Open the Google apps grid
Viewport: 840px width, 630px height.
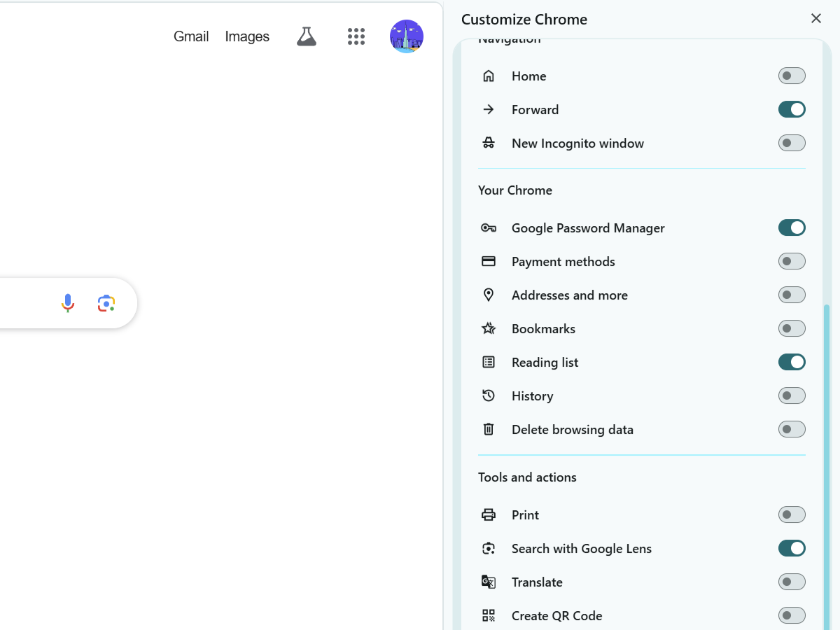click(x=356, y=36)
